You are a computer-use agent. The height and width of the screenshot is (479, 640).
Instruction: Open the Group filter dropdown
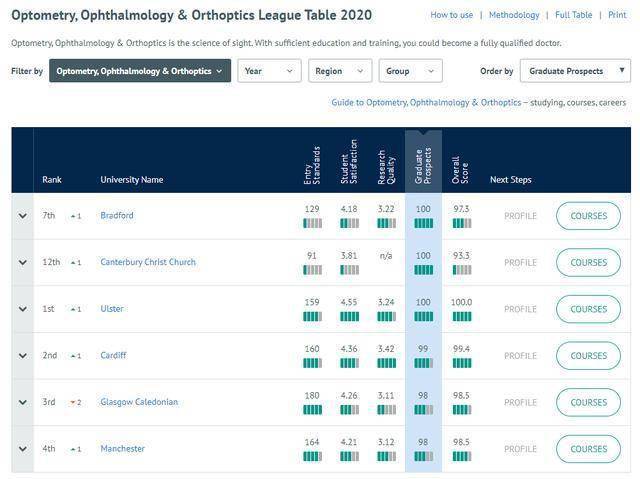410,71
